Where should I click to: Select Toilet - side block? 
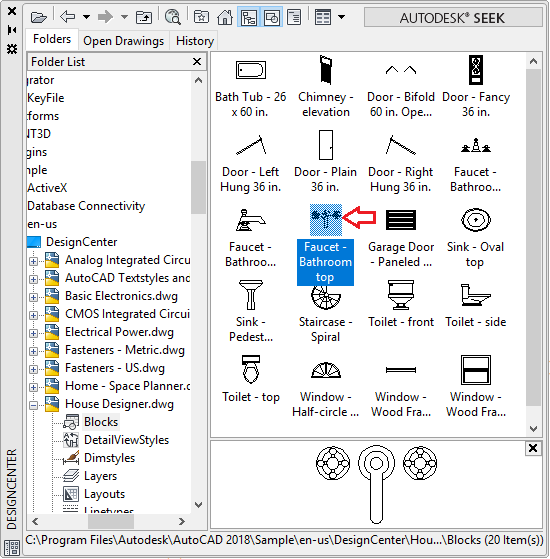476,306
